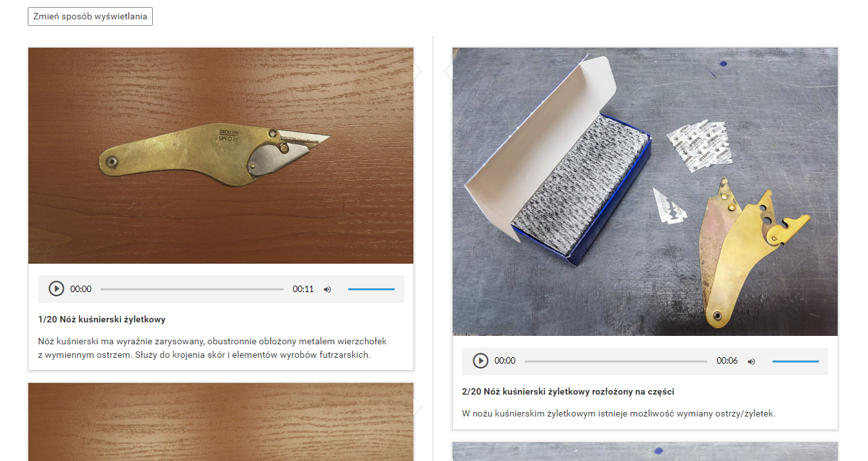Play audio for knife rozłożony na części
Image resolution: width=868 pixels, height=461 pixels.
480,361
